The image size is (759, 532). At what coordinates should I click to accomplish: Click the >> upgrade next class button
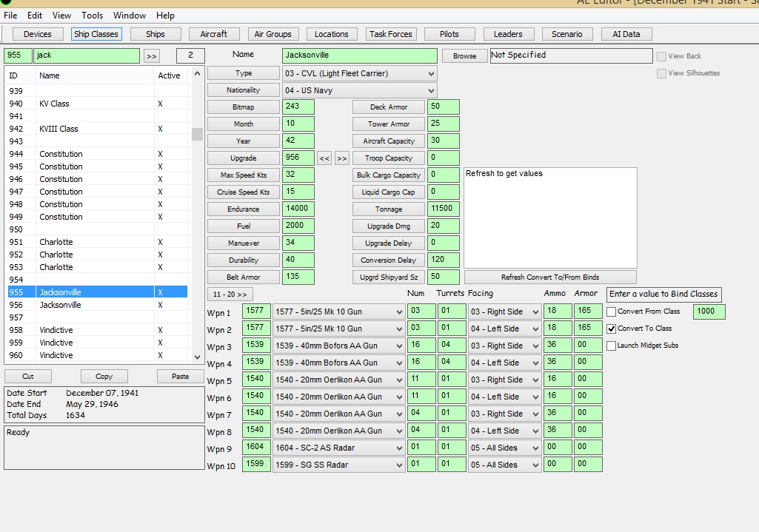(x=342, y=158)
